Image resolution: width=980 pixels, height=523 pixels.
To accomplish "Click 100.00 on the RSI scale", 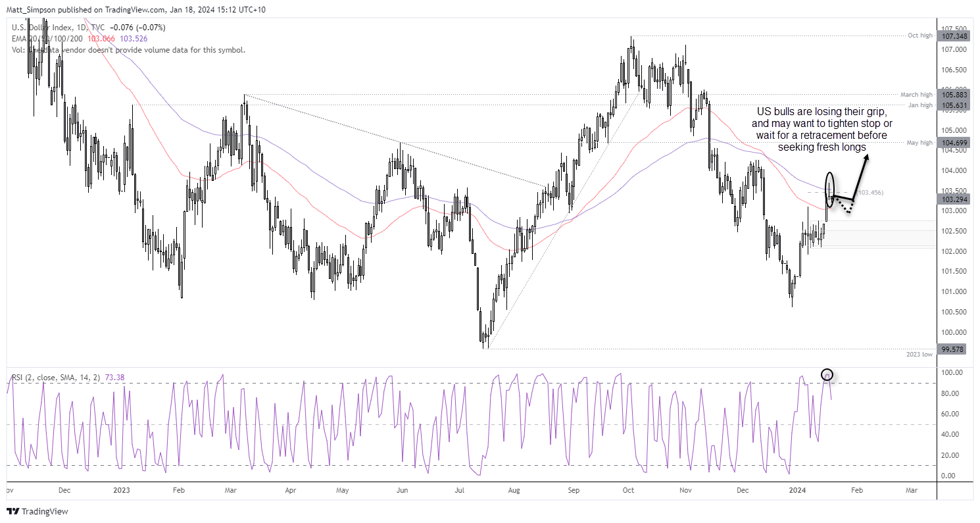I will coord(952,373).
